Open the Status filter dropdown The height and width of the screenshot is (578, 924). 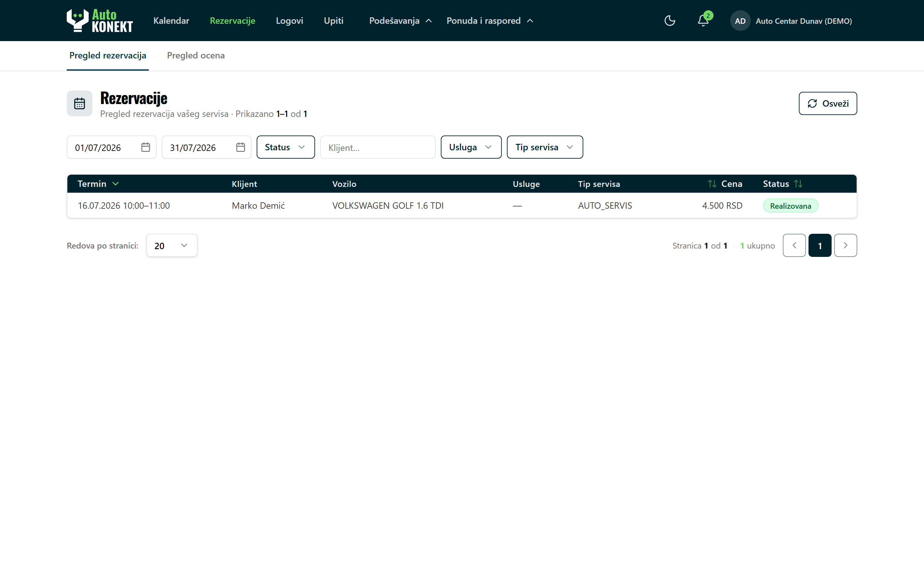(286, 147)
